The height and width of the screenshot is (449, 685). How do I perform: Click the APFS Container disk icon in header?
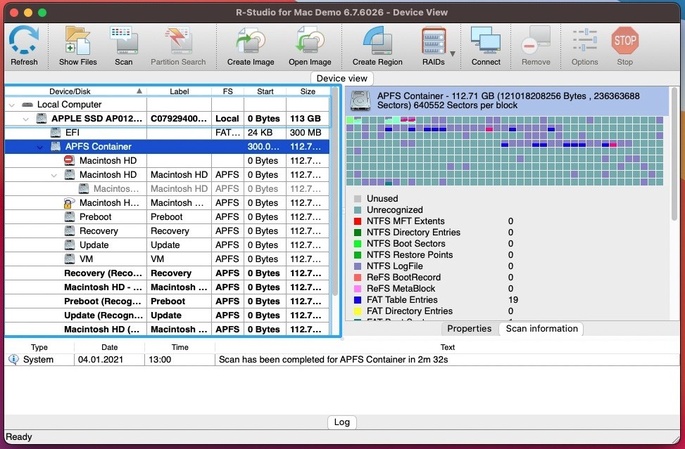pos(361,101)
